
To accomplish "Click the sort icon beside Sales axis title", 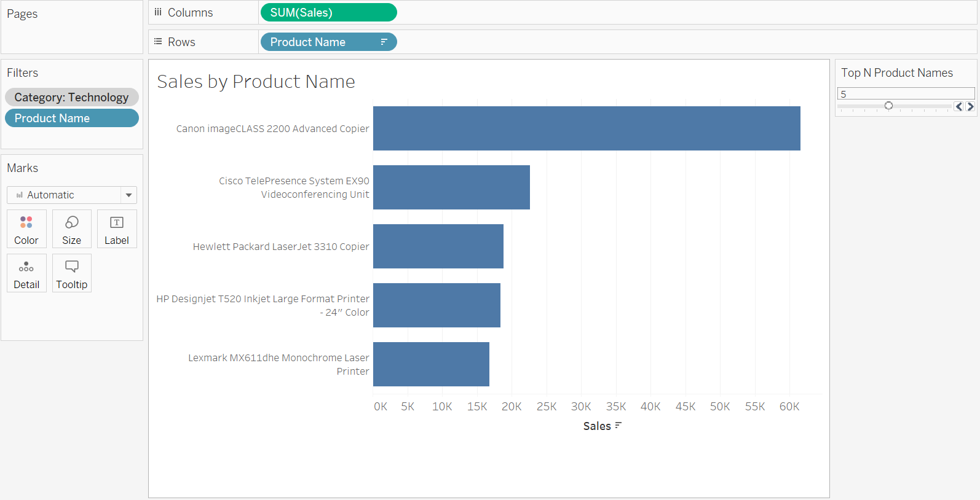I will pos(618,426).
